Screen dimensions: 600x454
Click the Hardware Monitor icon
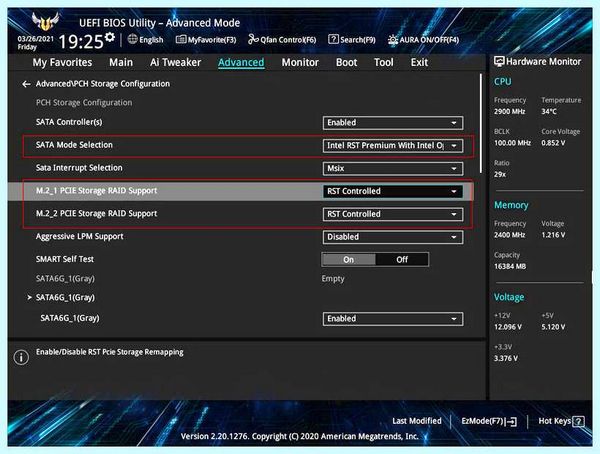pyautogui.click(x=499, y=61)
